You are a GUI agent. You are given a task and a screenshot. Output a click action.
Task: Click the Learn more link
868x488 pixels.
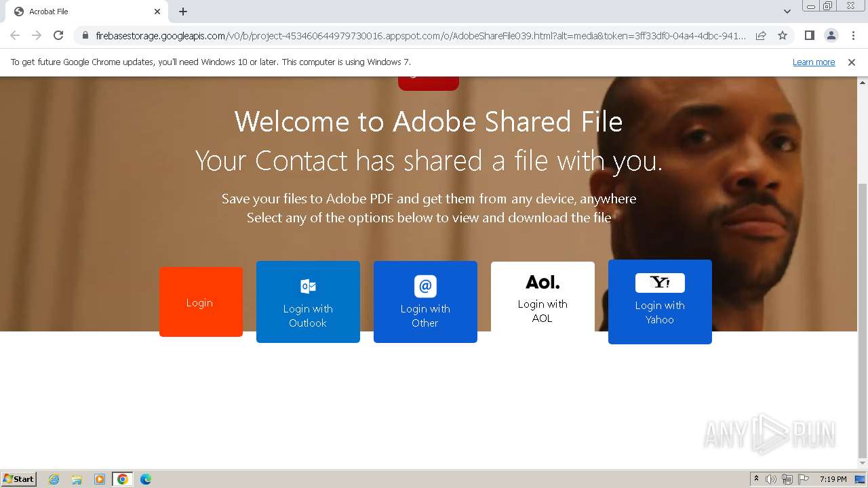(814, 62)
